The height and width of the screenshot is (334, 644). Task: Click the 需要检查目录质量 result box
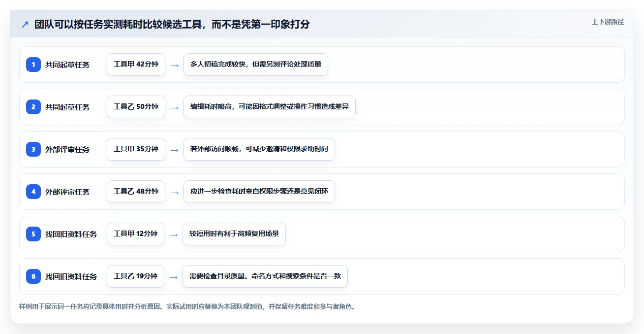pos(265,276)
